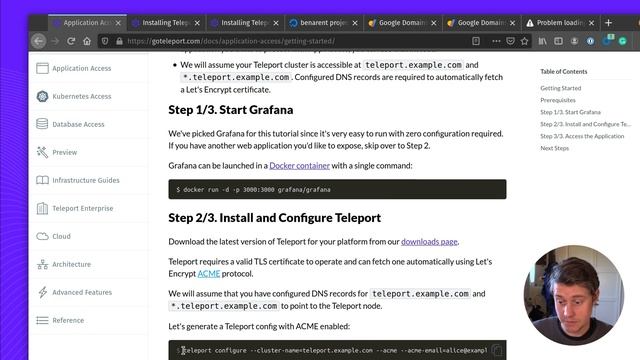The image size is (640, 360).
Task: Copy the teleport configure command icon
Action: tap(497, 350)
